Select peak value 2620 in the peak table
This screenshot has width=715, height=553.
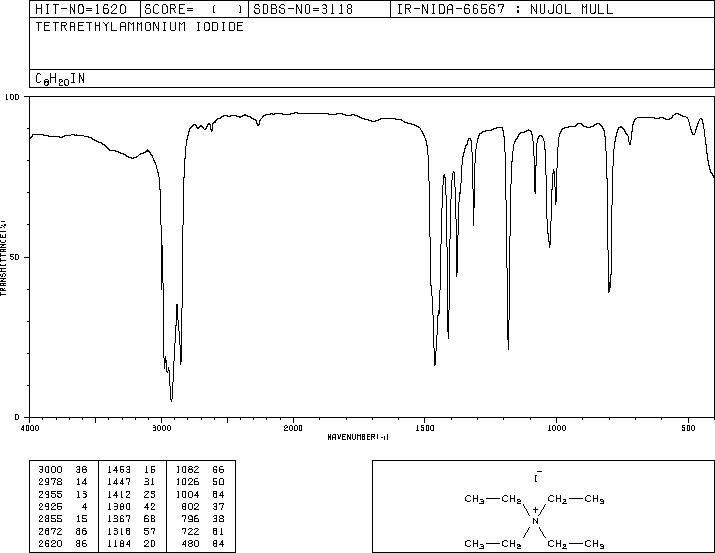[x=50, y=543]
